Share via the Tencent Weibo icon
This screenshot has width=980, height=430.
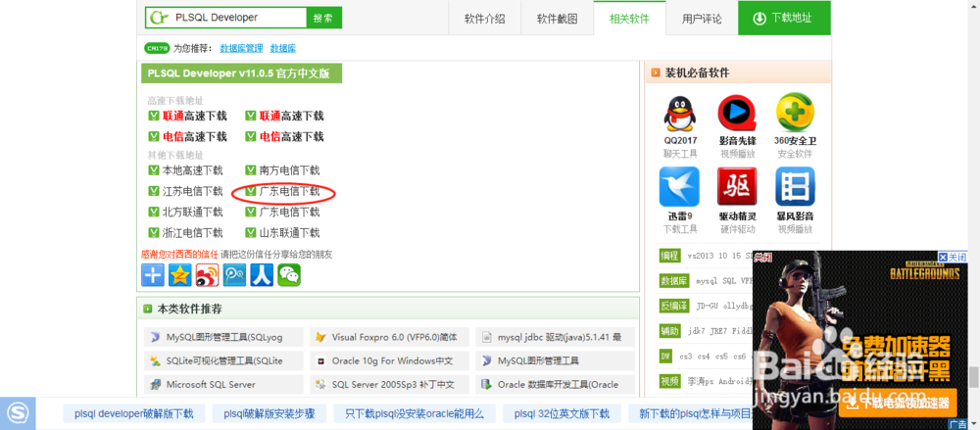[x=234, y=275]
